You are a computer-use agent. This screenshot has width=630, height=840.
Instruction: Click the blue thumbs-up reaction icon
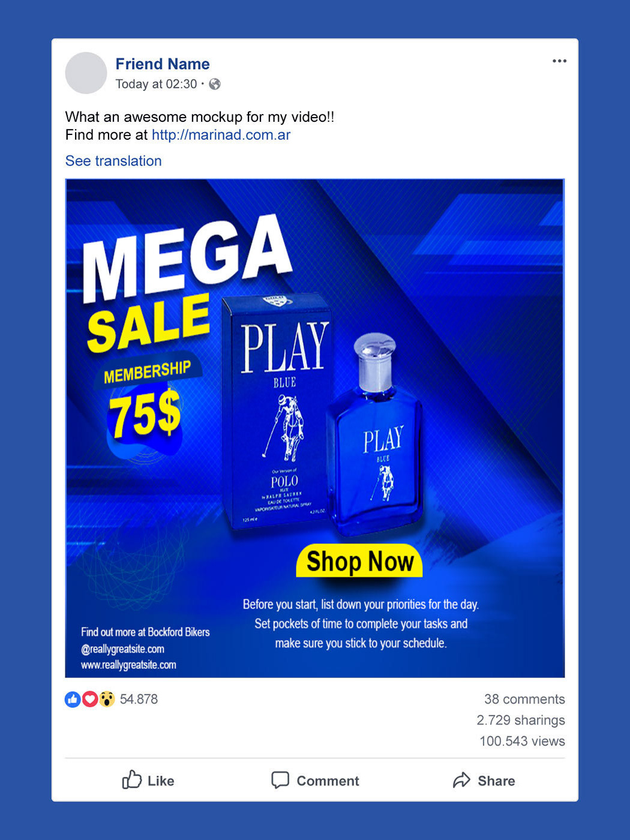[x=73, y=699]
